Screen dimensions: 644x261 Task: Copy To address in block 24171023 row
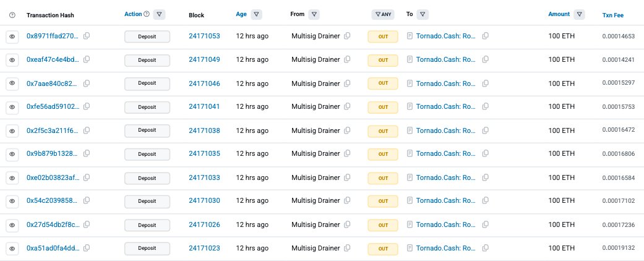pyautogui.click(x=485, y=249)
